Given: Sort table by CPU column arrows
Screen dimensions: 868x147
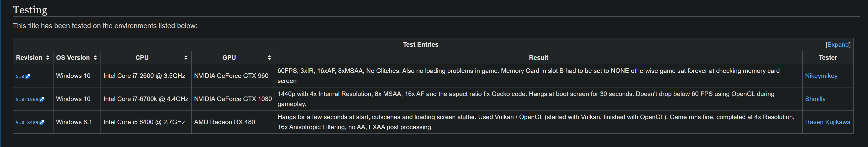Looking at the screenshot, I should coord(186,58).
